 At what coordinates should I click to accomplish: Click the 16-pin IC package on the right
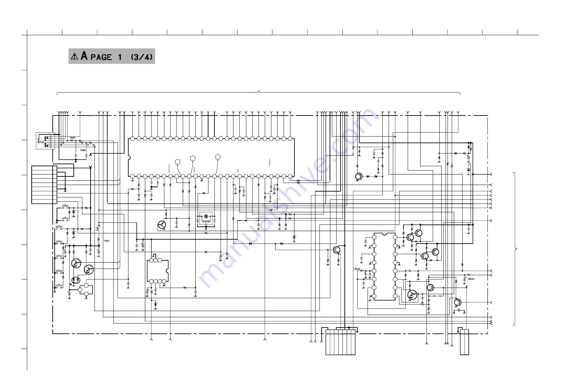[385, 267]
